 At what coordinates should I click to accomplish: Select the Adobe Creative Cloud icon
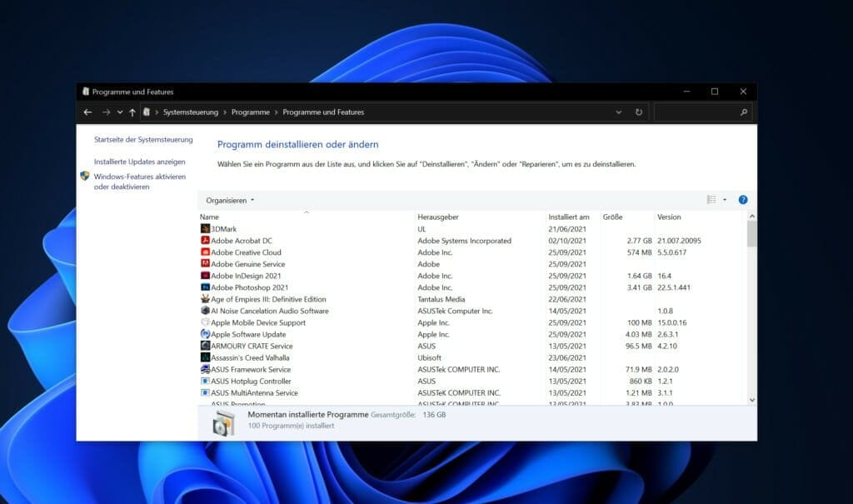205,252
